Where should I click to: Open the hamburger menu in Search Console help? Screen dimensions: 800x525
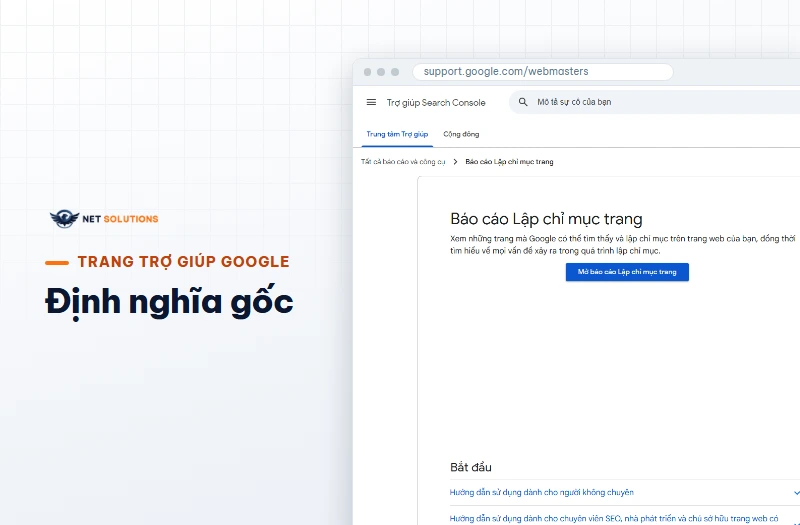[x=371, y=103]
